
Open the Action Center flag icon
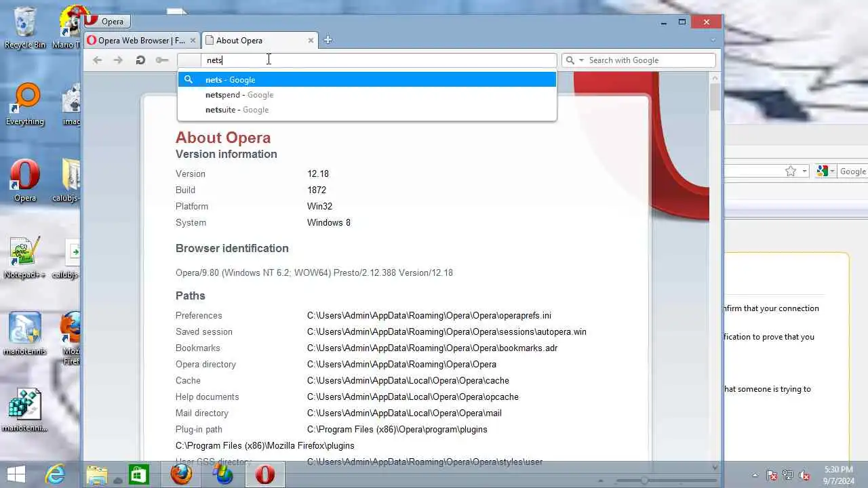coord(772,475)
